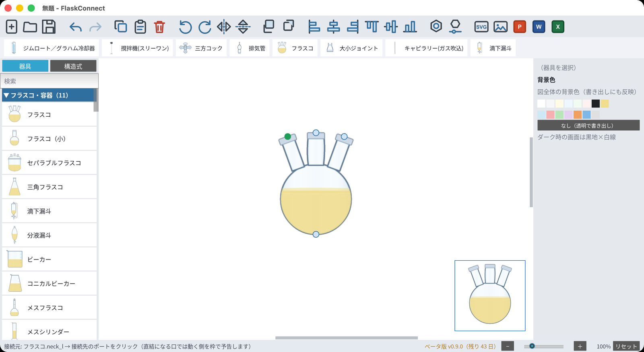The height and width of the screenshot is (352, 644).
Task: Click the undo arrow icon
Action: tap(75, 27)
